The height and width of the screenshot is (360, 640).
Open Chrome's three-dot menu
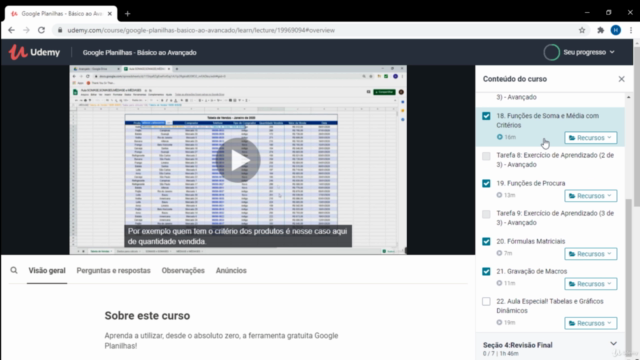click(x=631, y=30)
